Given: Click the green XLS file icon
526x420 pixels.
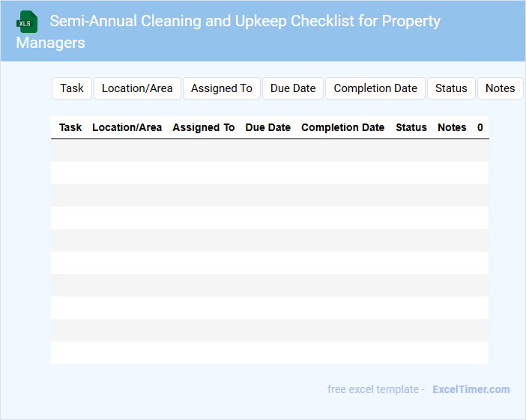Looking at the screenshot, I should tap(27, 22).
